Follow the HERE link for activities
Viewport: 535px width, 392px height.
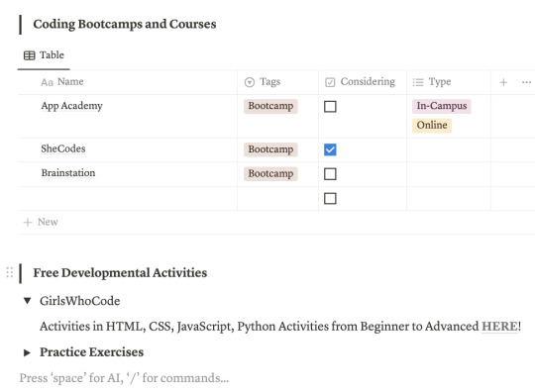coord(499,327)
